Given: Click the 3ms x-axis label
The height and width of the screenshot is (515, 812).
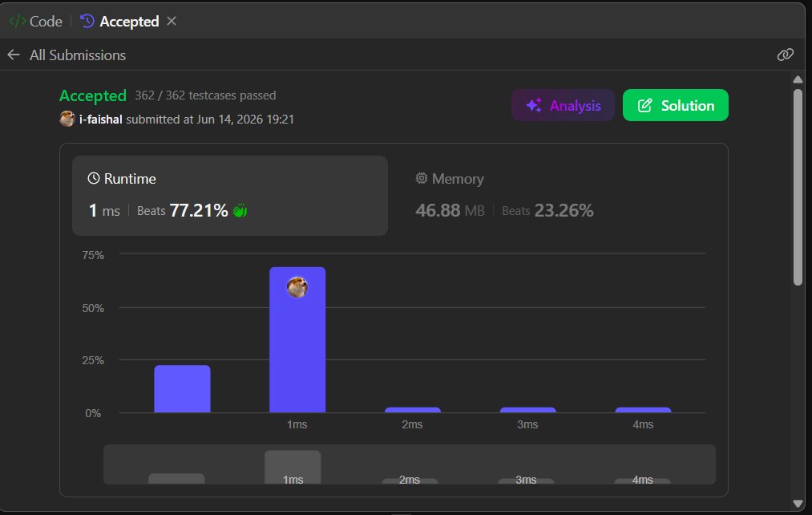Looking at the screenshot, I should point(527,424).
